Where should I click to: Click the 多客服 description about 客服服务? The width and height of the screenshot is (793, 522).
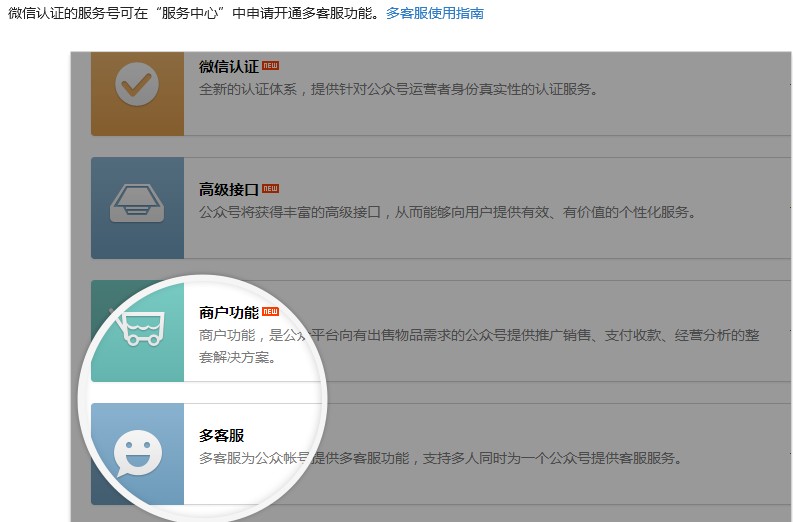pyautogui.click(x=440, y=459)
